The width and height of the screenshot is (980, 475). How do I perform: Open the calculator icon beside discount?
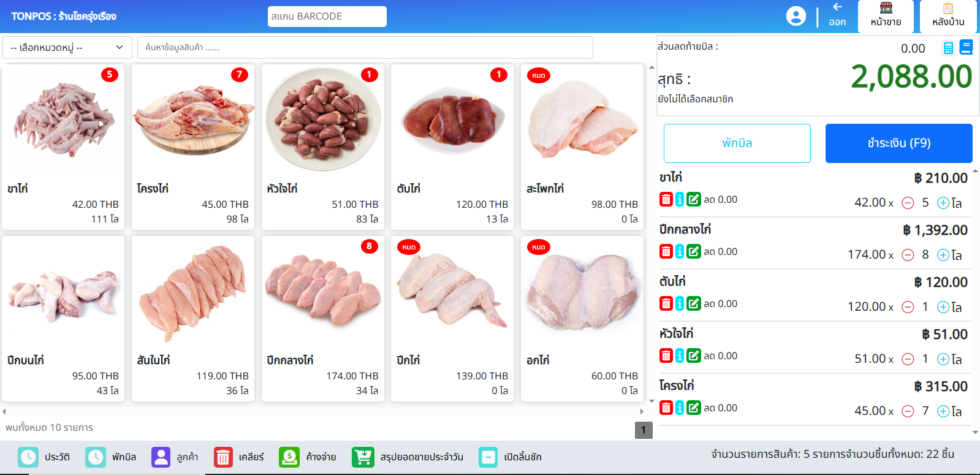948,48
